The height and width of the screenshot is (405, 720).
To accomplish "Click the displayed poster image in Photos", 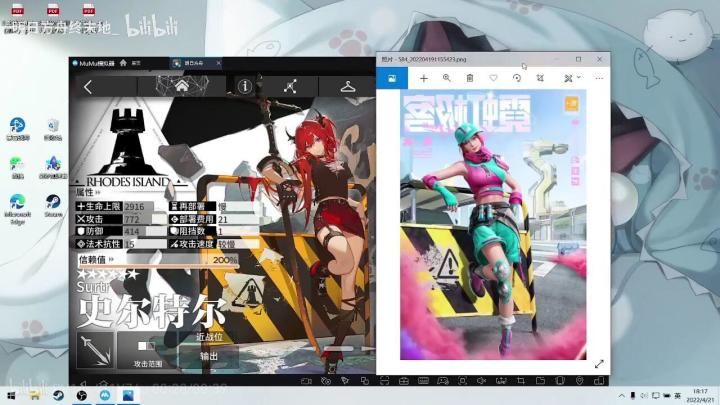I will (x=493, y=225).
